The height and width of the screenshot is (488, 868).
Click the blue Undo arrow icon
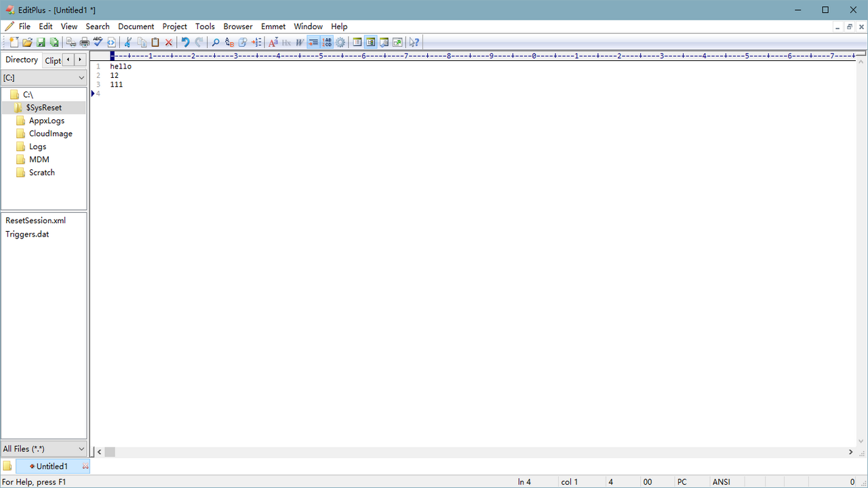coord(185,42)
